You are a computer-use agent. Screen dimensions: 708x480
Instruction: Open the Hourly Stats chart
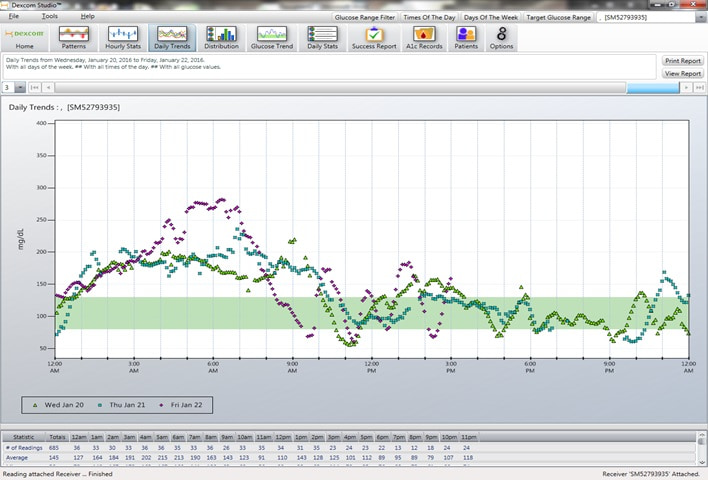pos(123,38)
